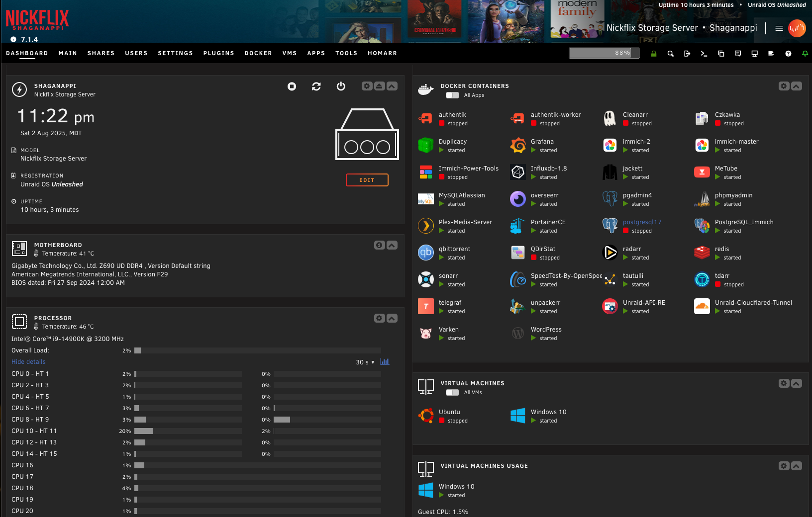
Task: Open the terminal icon in the toolbar
Action: point(704,54)
